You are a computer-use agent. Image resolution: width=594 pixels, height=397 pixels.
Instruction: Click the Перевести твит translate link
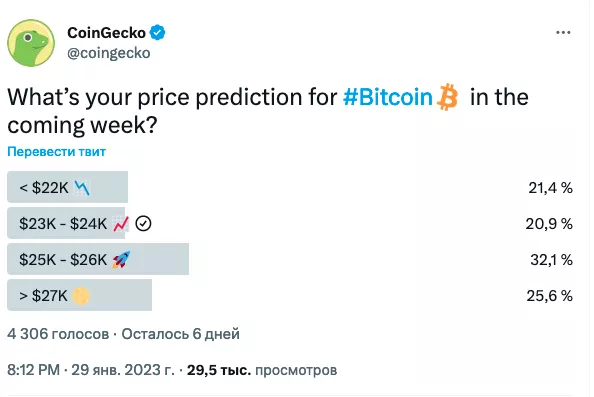point(56,152)
